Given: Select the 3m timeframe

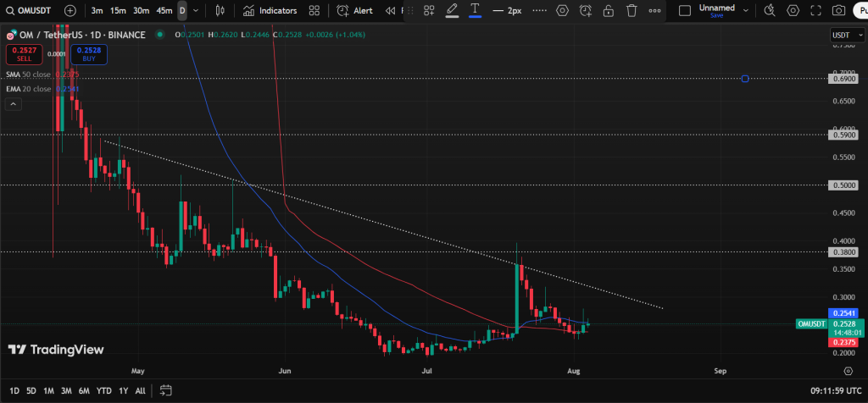Looking at the screenshot, I should coord(97,10).
